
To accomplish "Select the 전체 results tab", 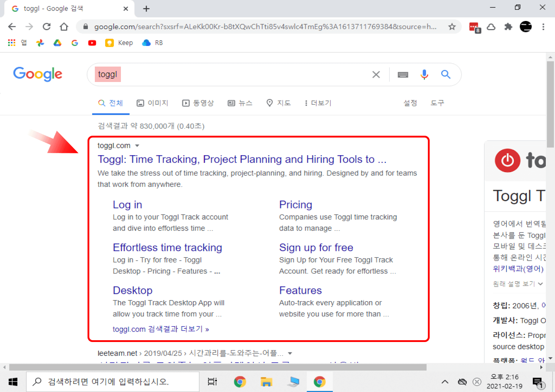I will click(111, 103).
